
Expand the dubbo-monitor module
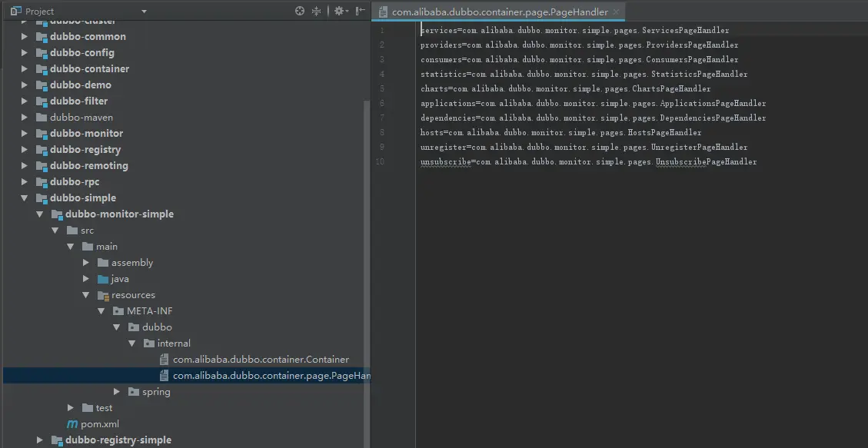tap(25, 133)
